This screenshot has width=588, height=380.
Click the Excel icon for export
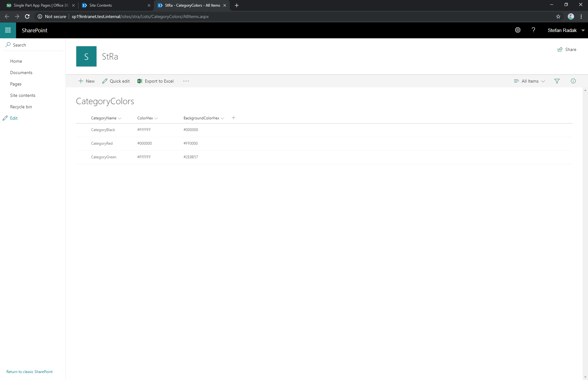pyautogui.click(x=140, y=81)
